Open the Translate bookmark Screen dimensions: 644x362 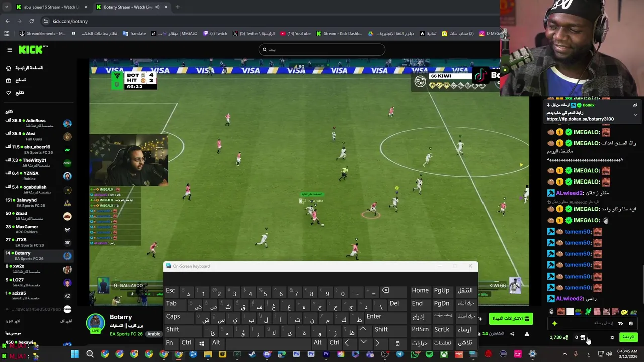click(x=134, y=34)
